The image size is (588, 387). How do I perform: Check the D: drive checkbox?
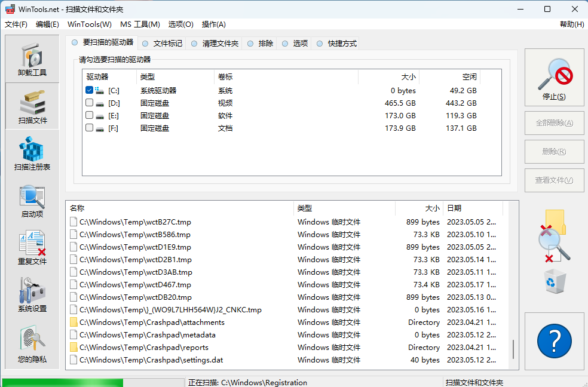point(89,103)
